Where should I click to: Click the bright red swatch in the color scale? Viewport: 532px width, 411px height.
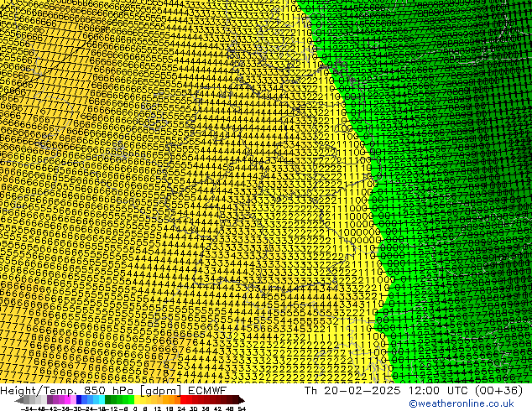[183, 400]
